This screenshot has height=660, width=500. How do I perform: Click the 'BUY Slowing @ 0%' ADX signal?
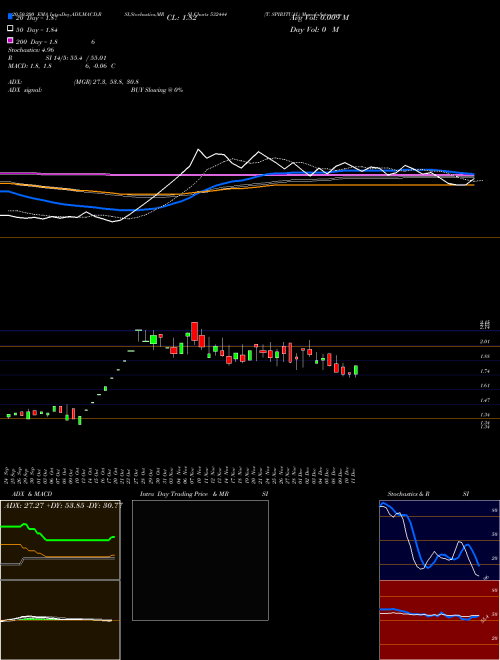pos(157,90)
